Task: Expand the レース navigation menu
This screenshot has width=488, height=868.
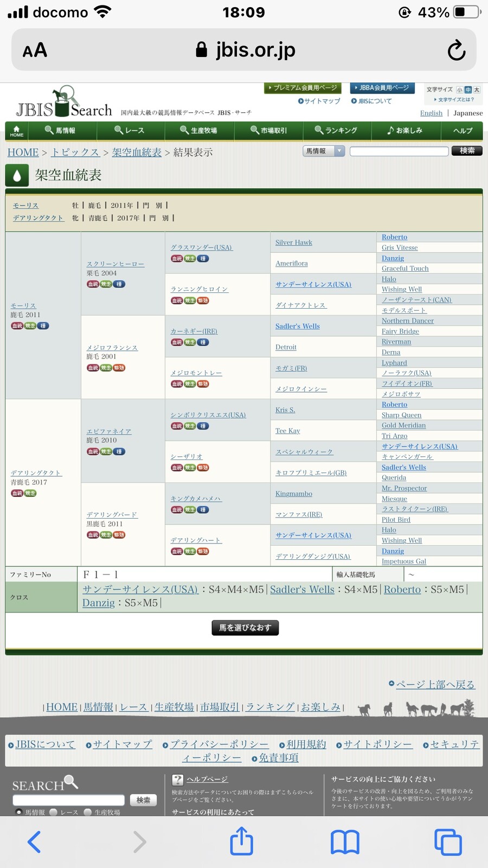Action: (x=130, y=131)
